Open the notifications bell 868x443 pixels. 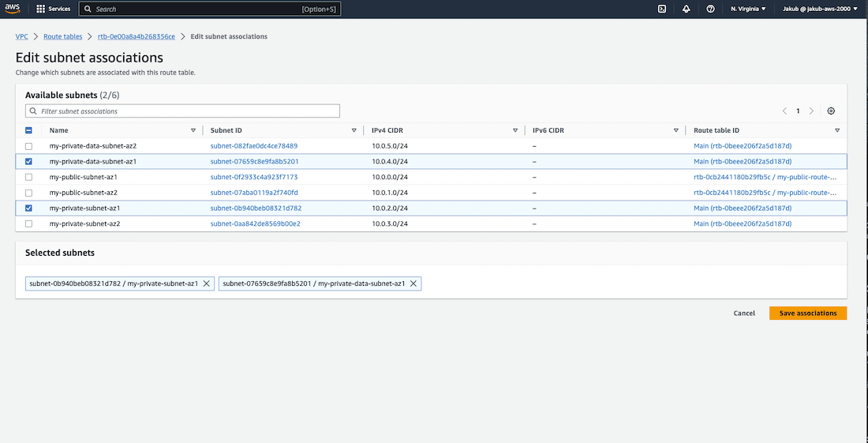[x=687, y=9]
